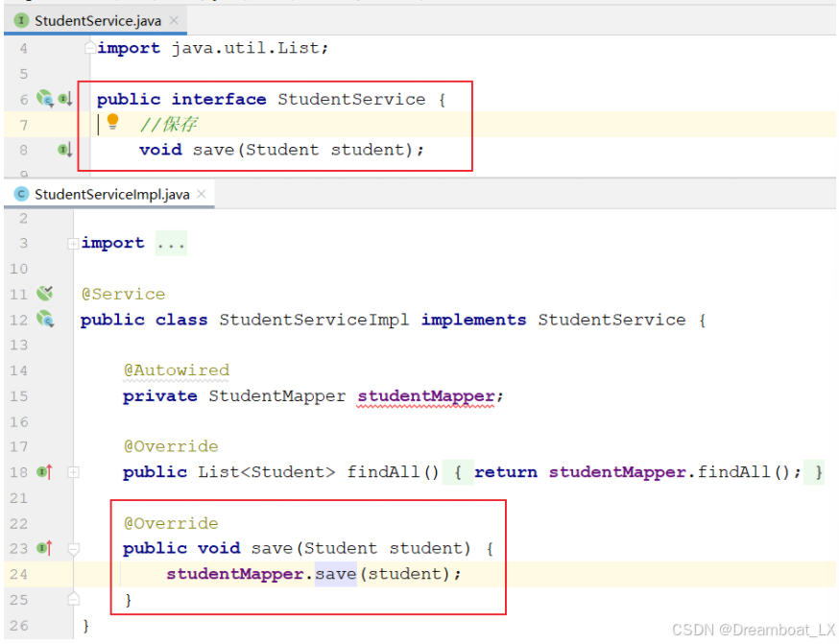This screenshot has height=644, width=839.
Task: Click the @Service annotation
Action: coord(123,295)
